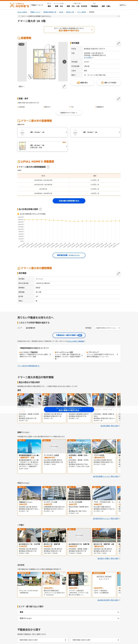Click the arrow on プライスマップ card
Screen dimensions: 138x644
point(117,355)
